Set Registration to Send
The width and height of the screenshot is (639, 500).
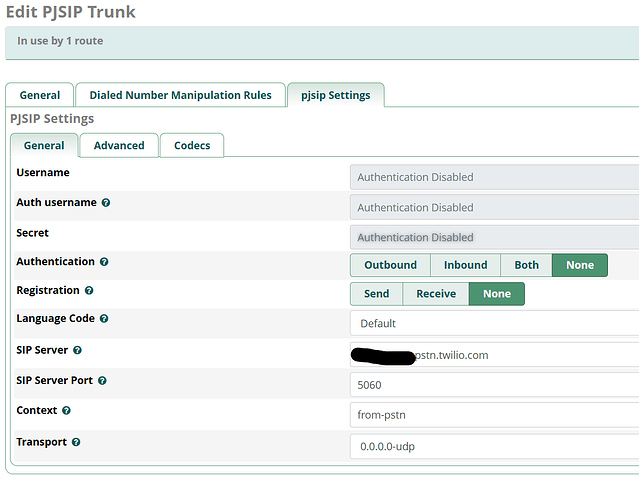[376, 294]
